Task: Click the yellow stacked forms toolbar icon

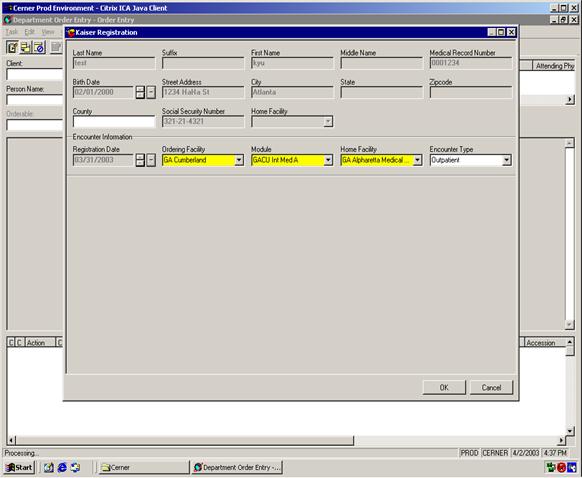Action: coord(26,47)
